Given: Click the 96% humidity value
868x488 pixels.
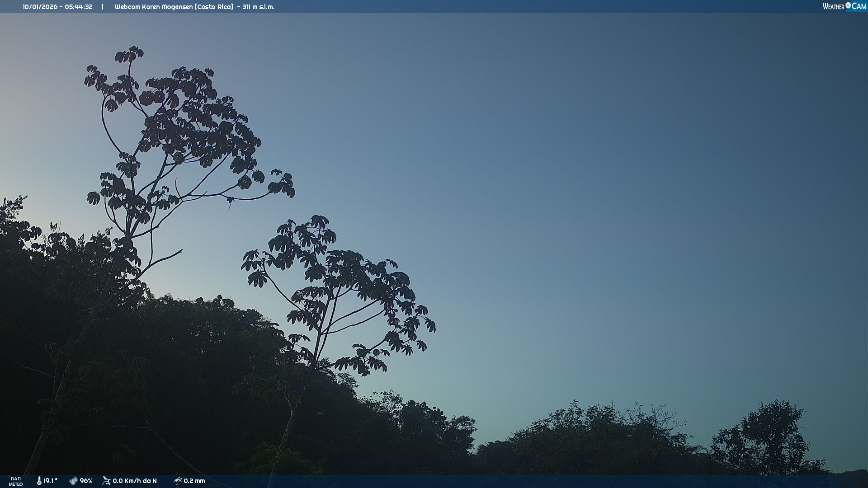Looking at the screenshot, I should pyautogui.click(x=86, y=481).
